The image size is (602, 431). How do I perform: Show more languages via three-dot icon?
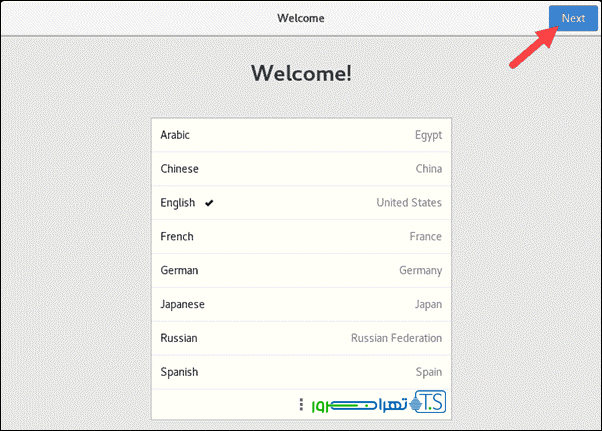click(x=301, y=405)
